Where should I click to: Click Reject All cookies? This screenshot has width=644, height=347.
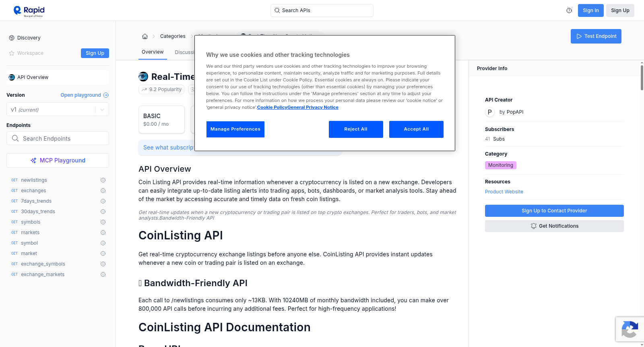point(356,129)
